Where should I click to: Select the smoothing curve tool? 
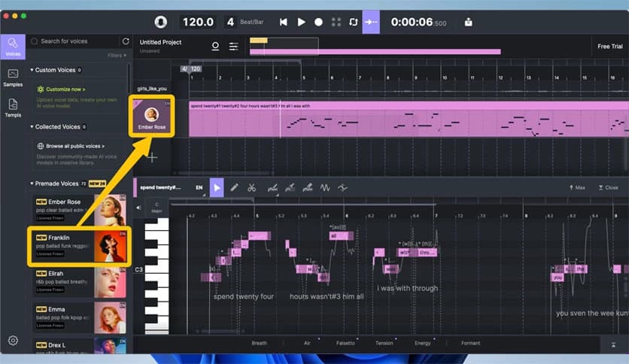click(x=342, y=187)
